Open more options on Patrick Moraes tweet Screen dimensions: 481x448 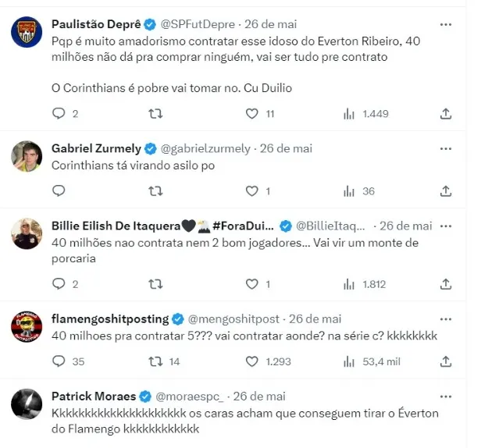pos(446,396)
